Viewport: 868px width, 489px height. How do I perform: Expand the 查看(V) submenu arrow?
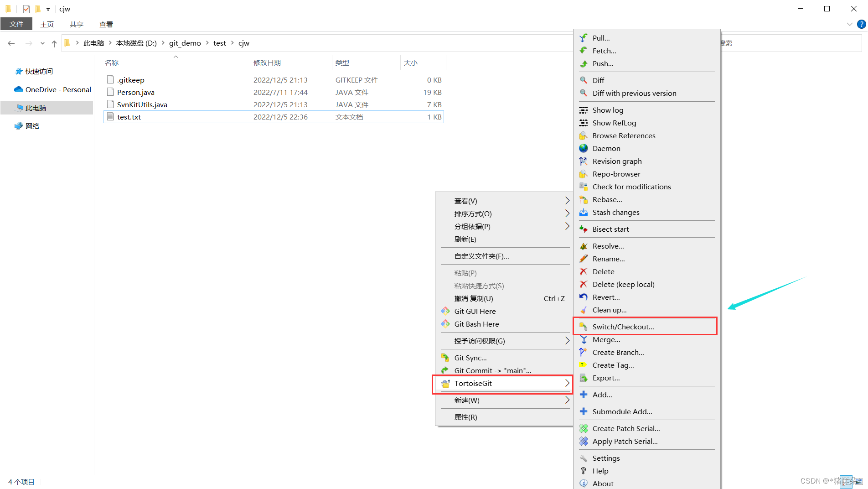(567, 201)
